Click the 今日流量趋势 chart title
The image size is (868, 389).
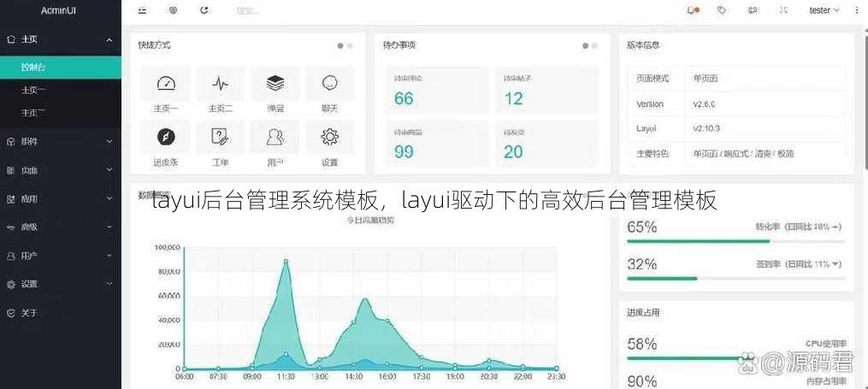pyautogui.click(x=370, y=221)
